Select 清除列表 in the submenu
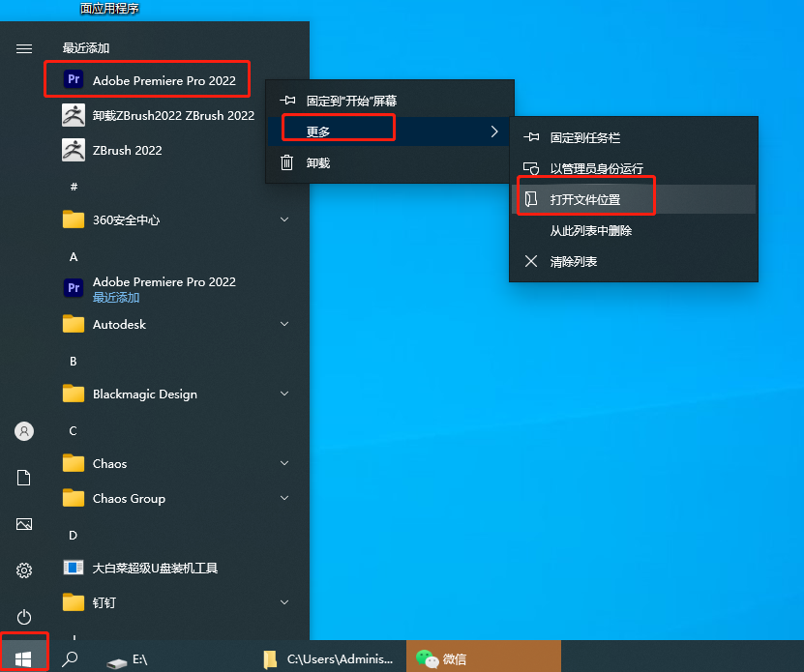Image resolution: width=804 pixels, height=672 pixels. 634,262
